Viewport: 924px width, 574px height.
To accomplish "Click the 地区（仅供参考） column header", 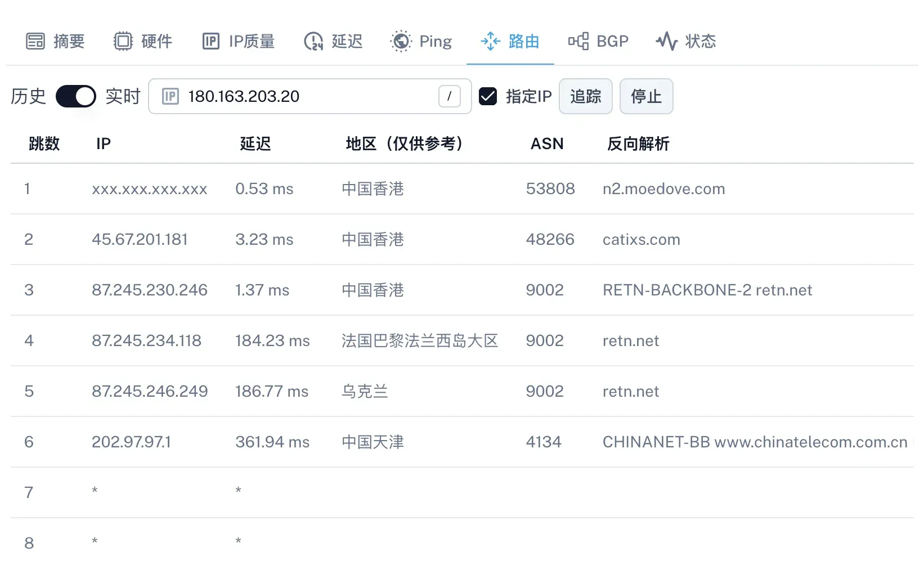I will pyautogui.click(x=406, y=143).
